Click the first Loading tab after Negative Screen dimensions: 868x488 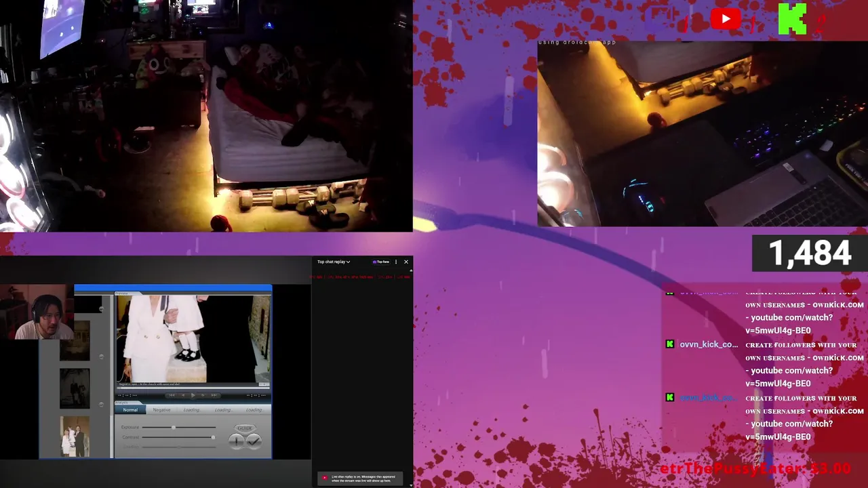click(x=192, y=409)
